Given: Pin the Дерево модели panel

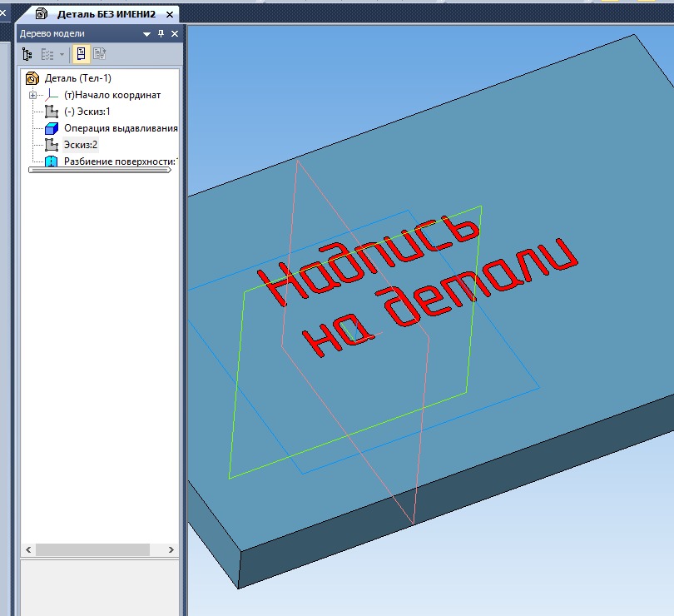Looking at the screenshot, I should pos(161,33).
